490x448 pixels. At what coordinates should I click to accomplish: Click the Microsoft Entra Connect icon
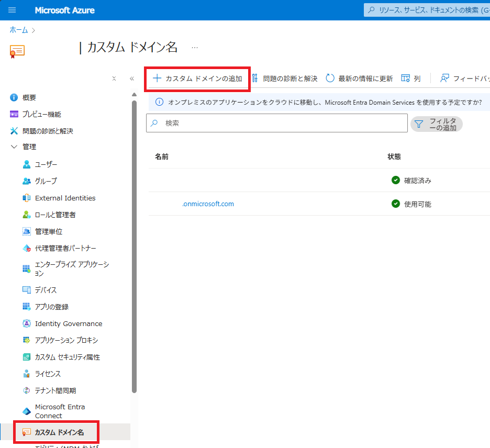27,411
